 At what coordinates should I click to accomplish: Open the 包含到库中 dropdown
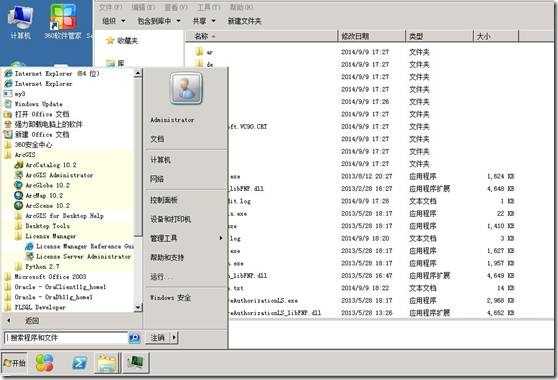pos(159,21)
